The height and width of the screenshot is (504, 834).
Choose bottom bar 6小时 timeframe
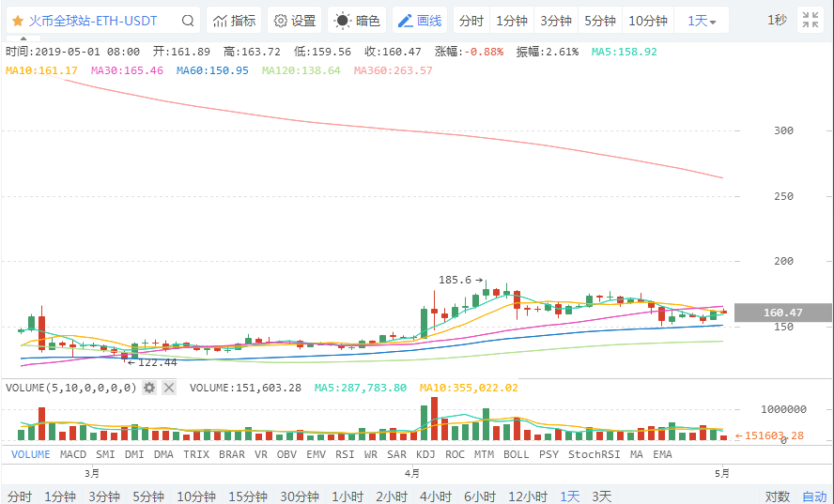pos(479,496)
